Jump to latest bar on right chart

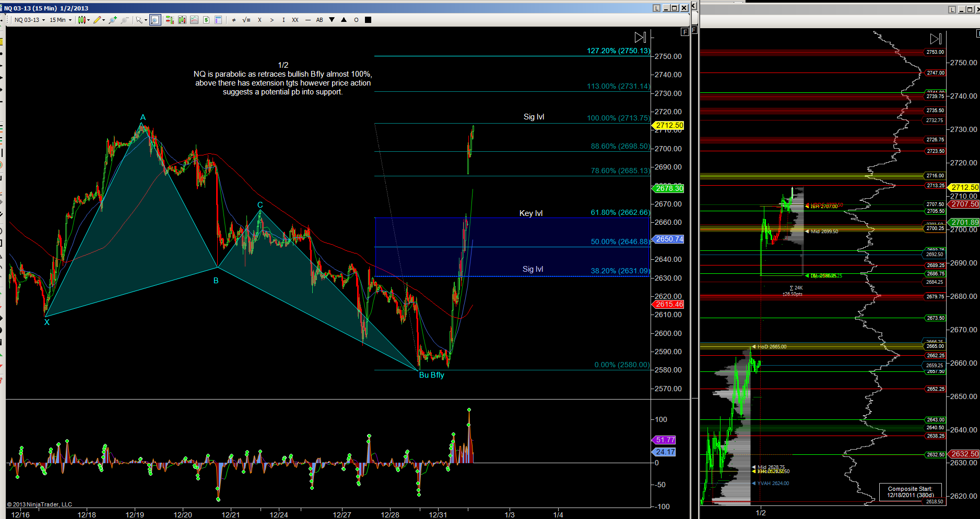point(936,39)
